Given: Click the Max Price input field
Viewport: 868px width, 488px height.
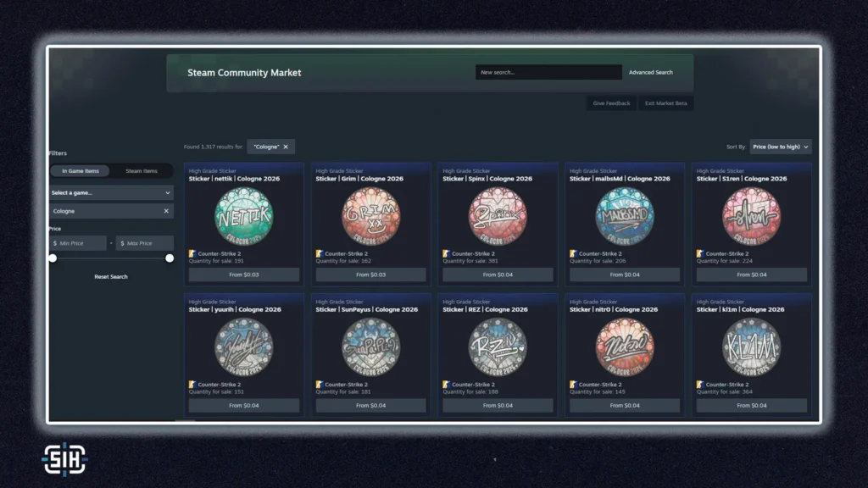Looking at the screenshot, I should coord(144,243).
